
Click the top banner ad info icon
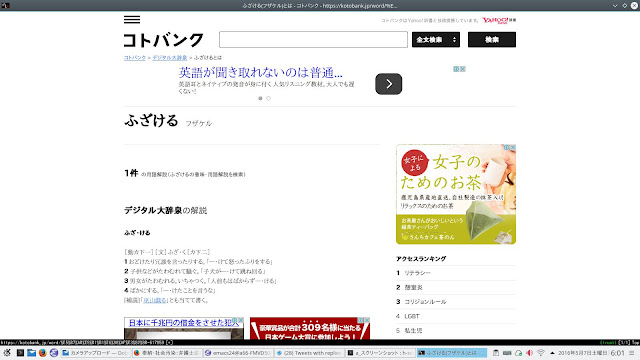(456, 69)
